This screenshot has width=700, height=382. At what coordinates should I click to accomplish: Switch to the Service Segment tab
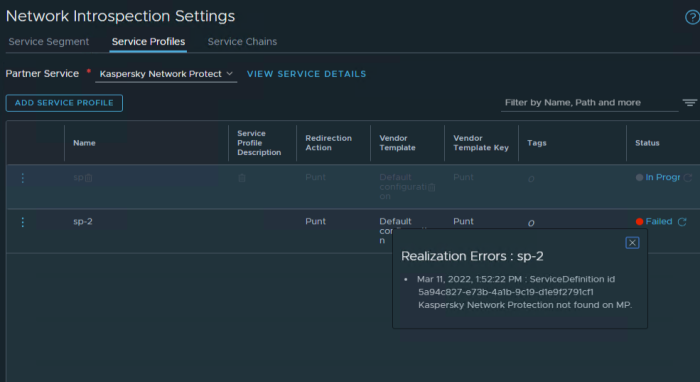[49, 42]
